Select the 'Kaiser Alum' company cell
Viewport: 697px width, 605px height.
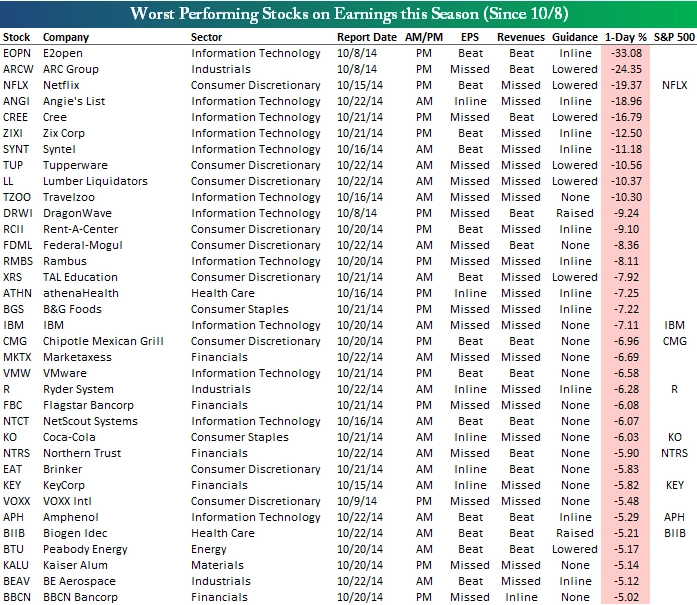[75, 565]
